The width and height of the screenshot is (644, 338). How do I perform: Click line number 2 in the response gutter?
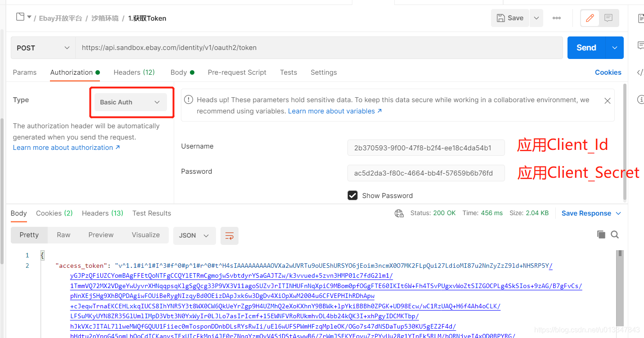tap(27, 266)
